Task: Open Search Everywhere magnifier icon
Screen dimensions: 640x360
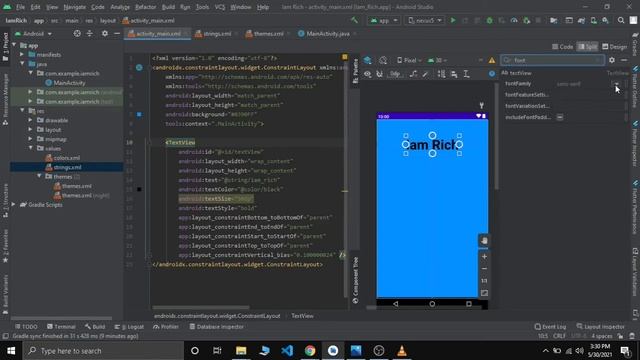Action: pos(621,20)
